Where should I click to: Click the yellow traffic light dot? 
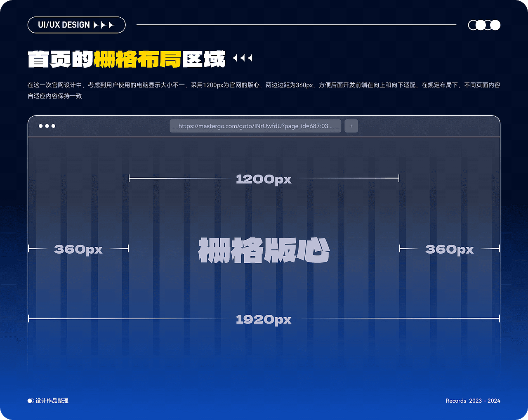click(47, 126)
